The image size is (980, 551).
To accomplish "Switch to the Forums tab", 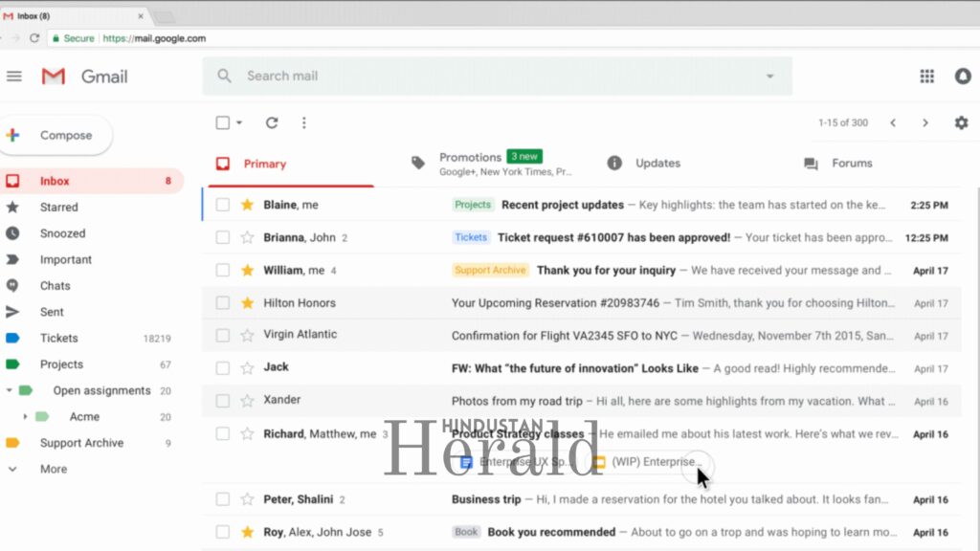I will (x=838, y=164).
